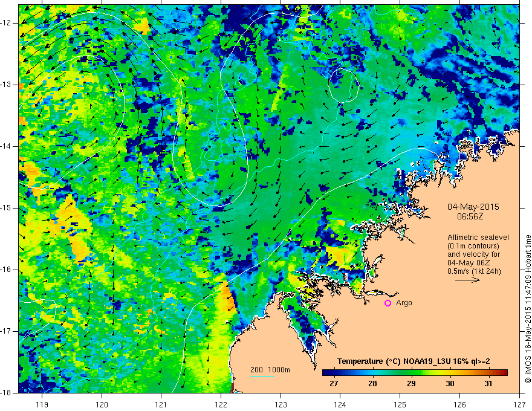Click the '04-May 06Z' caption line

(x=468, y=263)
